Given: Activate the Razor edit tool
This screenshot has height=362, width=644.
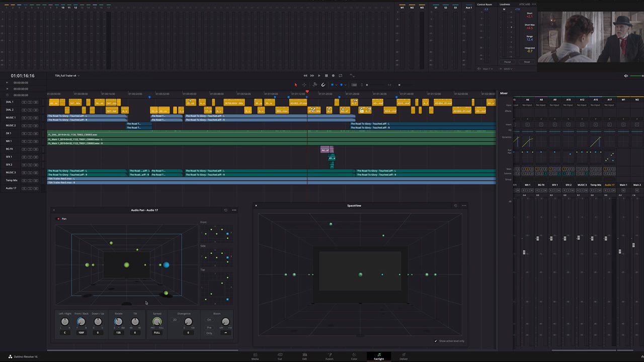Looking at the screenshot, I should 315,84.
